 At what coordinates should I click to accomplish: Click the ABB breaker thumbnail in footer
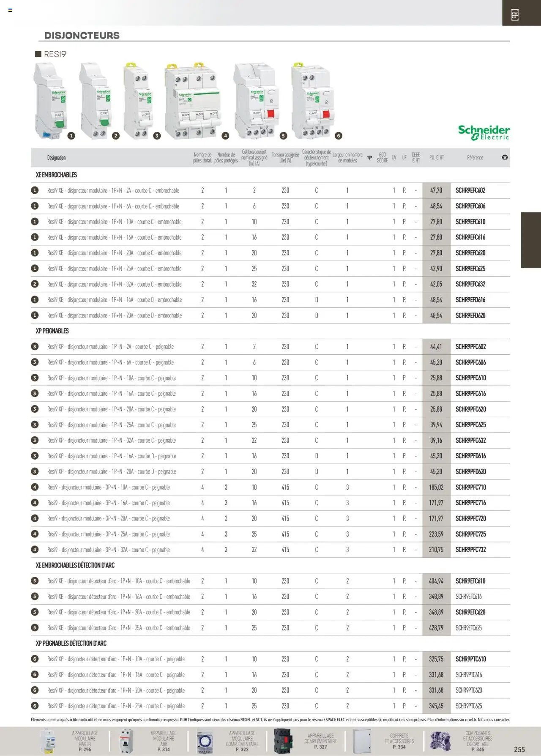(x=126, y=741)
